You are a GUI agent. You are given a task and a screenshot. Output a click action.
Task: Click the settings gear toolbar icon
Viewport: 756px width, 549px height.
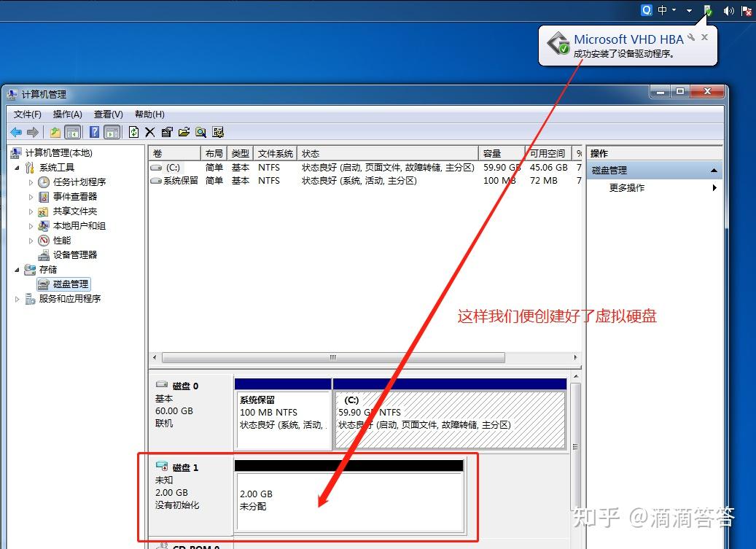point(219,132)
